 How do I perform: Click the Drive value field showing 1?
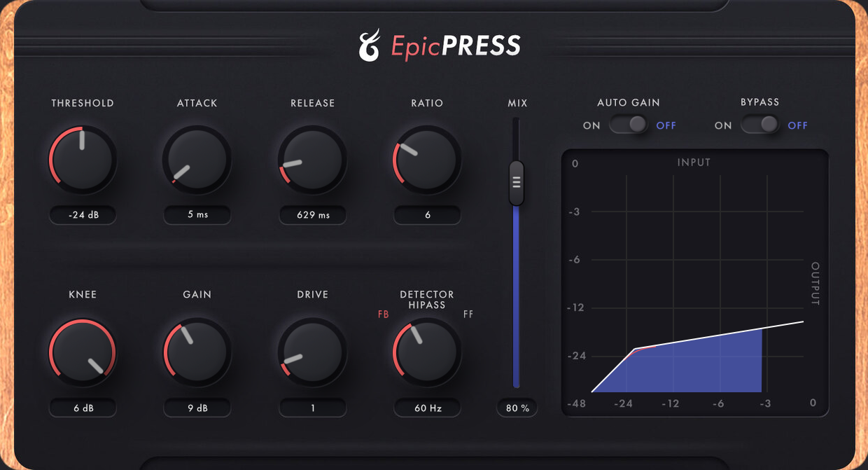tap(312, 408)
